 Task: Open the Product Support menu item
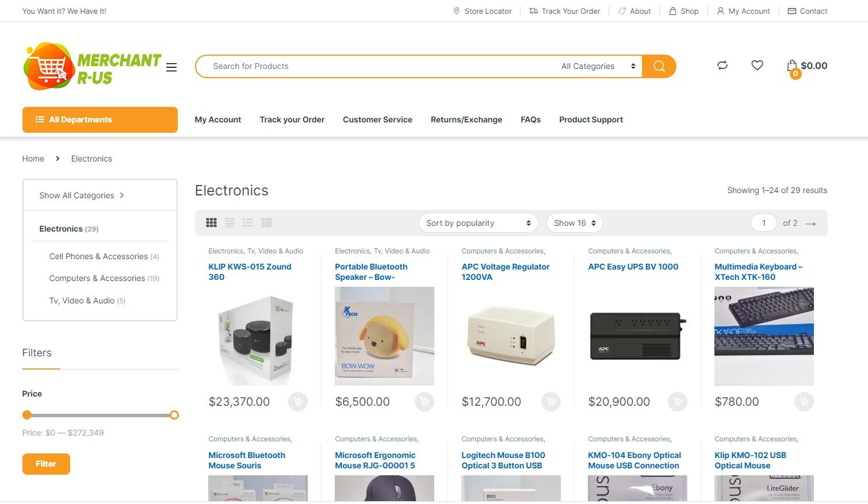click(x=591, y=120)
